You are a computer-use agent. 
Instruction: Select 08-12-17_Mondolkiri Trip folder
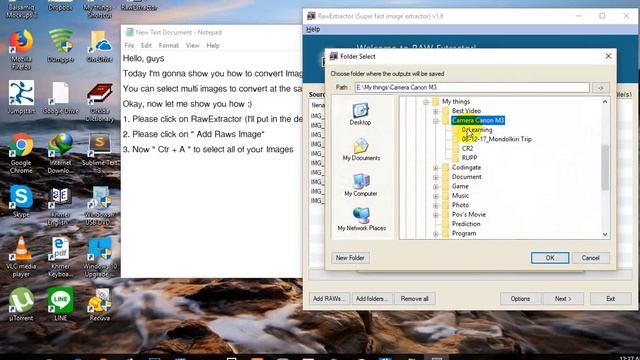(x=496, y=139)
